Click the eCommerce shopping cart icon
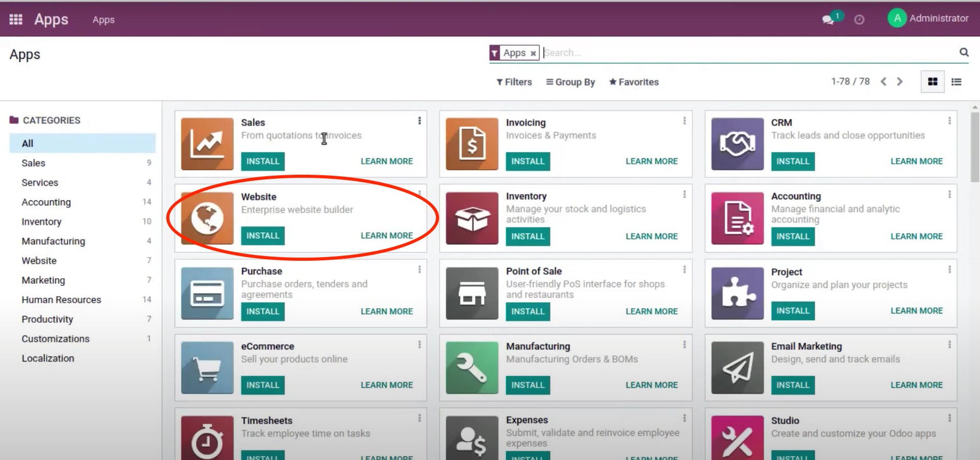This screenshot has height=460, width=980. (207, 367)
